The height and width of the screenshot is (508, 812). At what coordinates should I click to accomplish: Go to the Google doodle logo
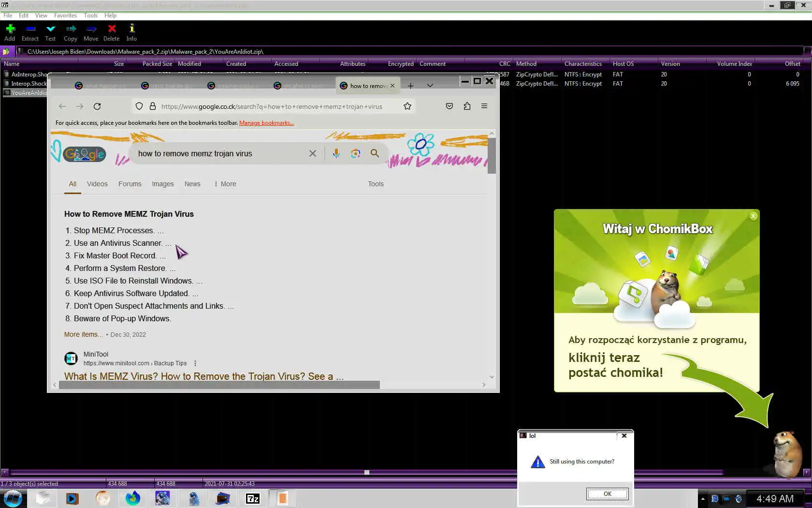(85, 154)
